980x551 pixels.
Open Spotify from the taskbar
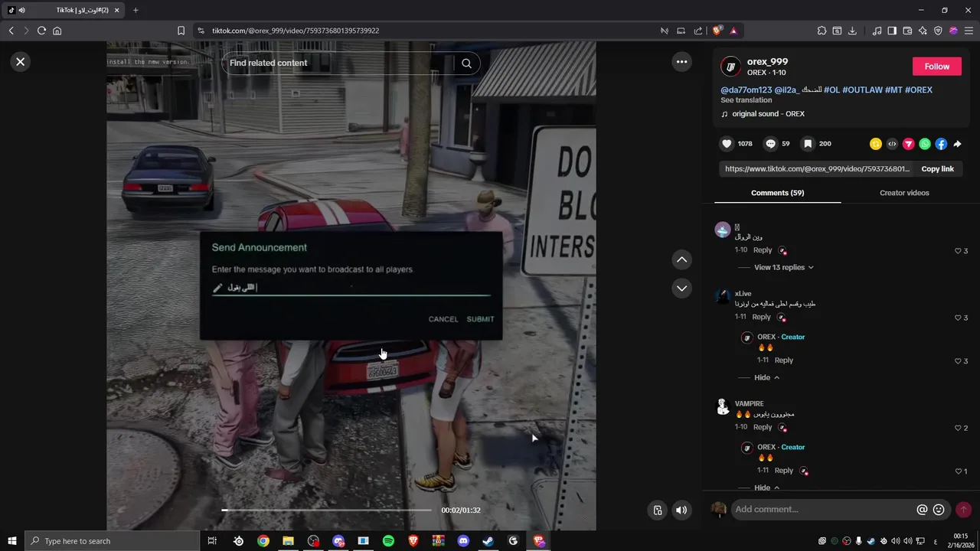coord(388,541)
